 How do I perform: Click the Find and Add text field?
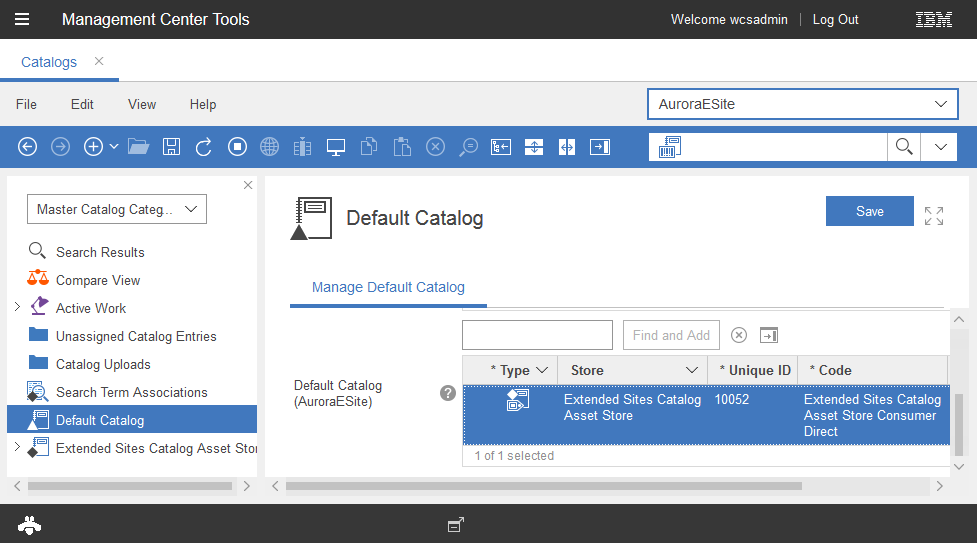(537, 335)
